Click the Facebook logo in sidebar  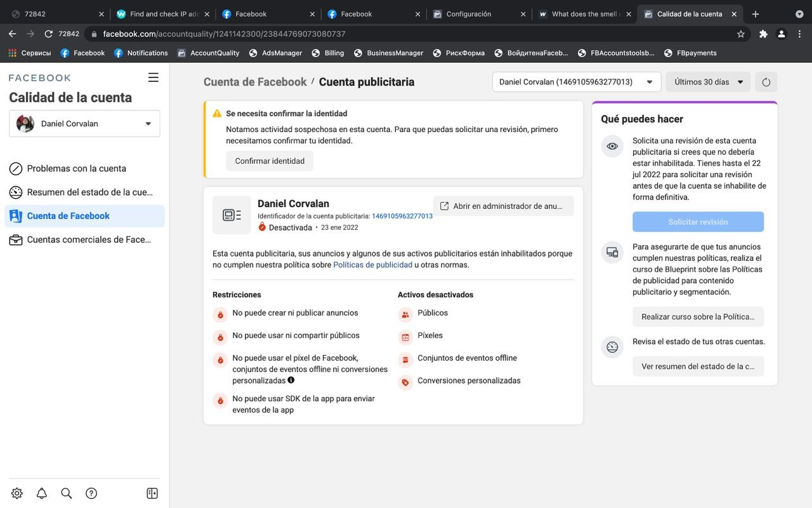tap(39, 77)
